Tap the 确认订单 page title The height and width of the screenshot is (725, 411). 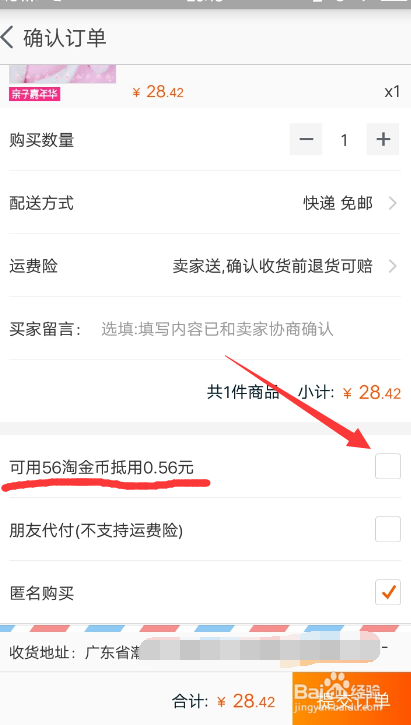point(65,37)
